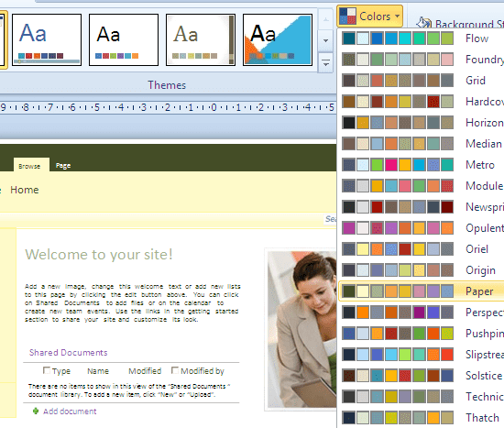This screenshot has height=428, width=504.
Task: Sort by the Modified column header
Action: (145, 371)
